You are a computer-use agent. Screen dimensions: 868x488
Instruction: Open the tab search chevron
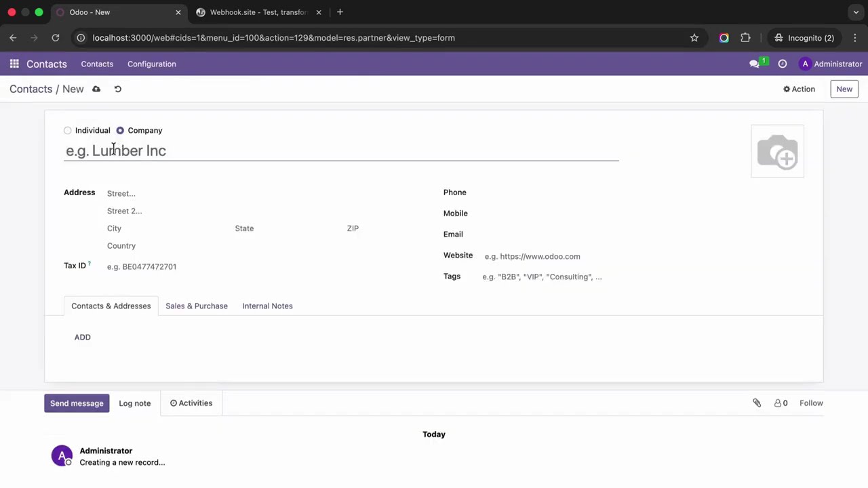coord(856,12)
